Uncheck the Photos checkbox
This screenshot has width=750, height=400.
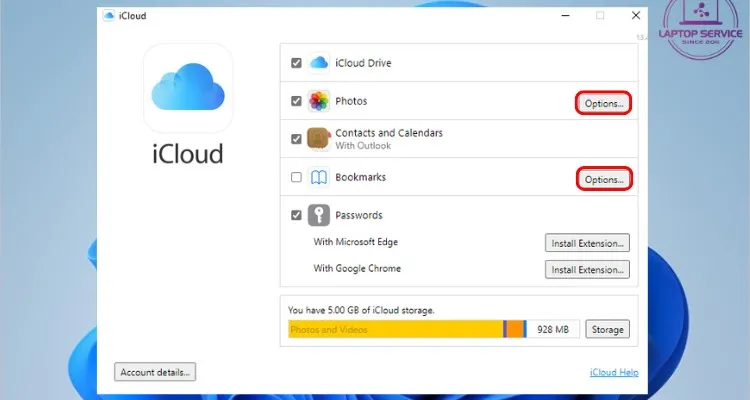[296, 101]
